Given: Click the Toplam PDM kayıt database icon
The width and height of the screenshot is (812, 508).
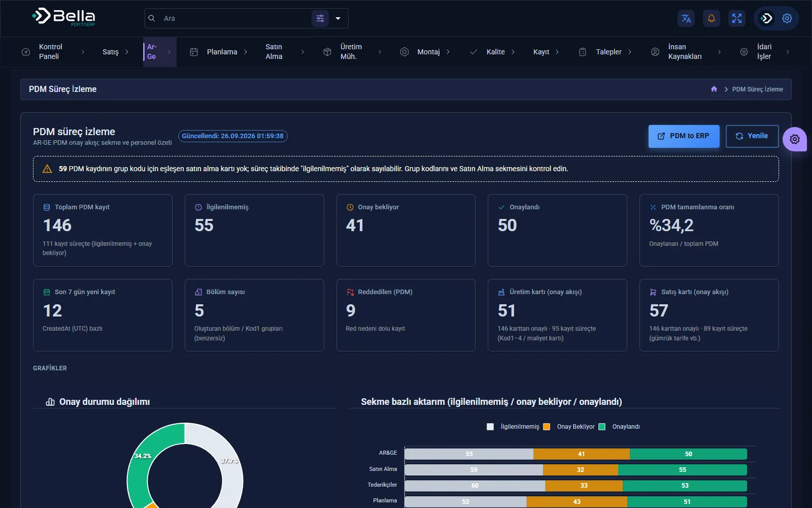Looking at the screenshot, I should coord(47,207).
